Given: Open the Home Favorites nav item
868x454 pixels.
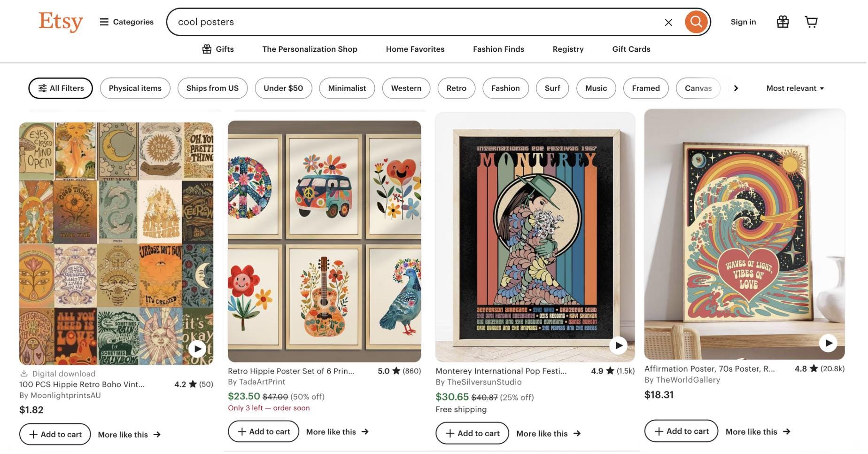Looking at the screenshot, I should (x=415, y=49).
